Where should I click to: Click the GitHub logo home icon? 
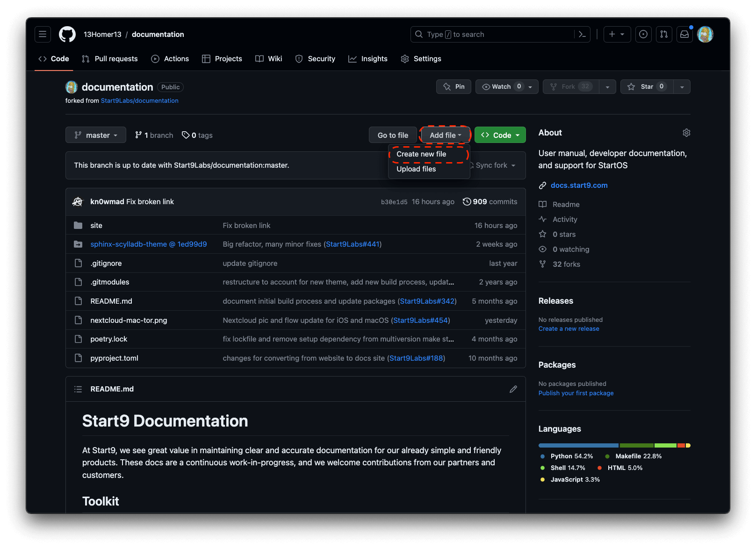tap(67, 34)
